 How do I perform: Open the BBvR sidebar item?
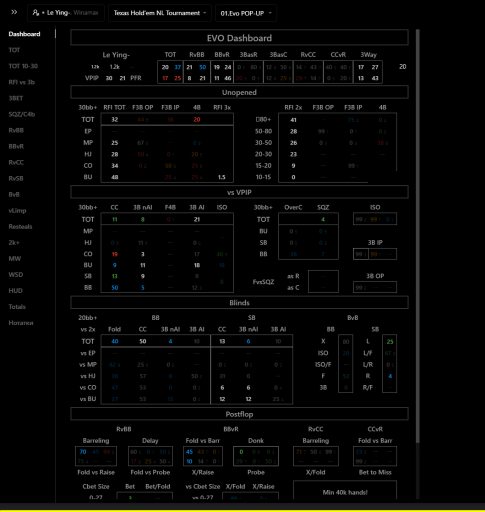point(16,146)
